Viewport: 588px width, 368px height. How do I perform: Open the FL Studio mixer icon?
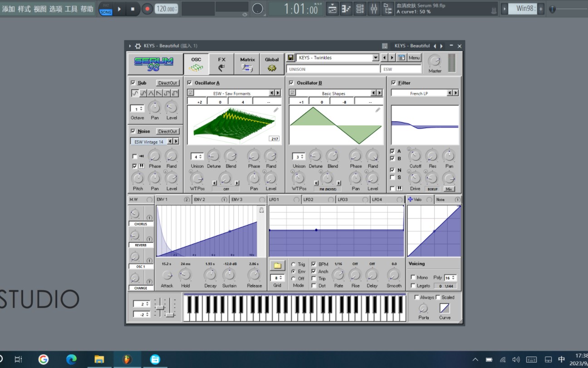(x=373, y=9)
